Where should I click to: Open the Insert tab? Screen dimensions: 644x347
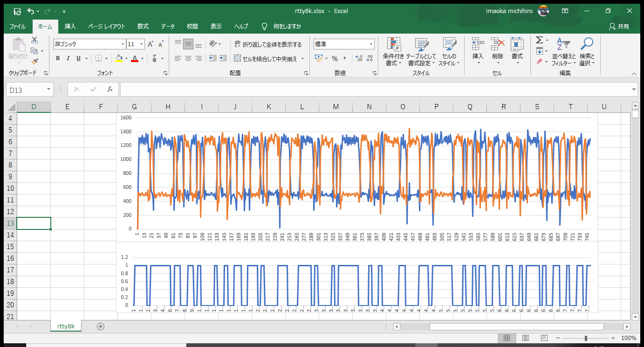click(70, 27)
